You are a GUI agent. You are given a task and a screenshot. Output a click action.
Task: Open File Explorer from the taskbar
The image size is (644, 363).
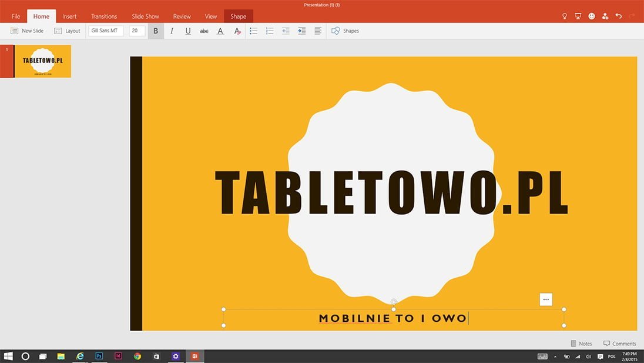61,357
